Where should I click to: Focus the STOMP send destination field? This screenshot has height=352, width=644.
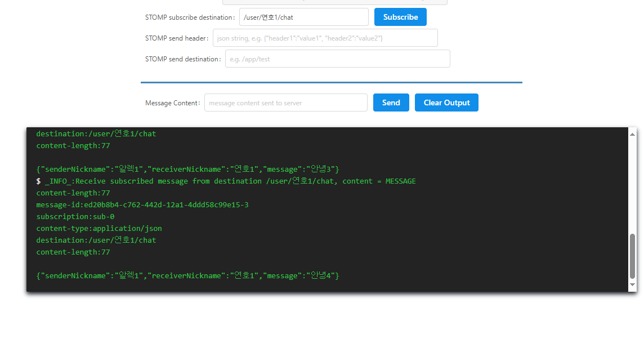tap(338, 59)
